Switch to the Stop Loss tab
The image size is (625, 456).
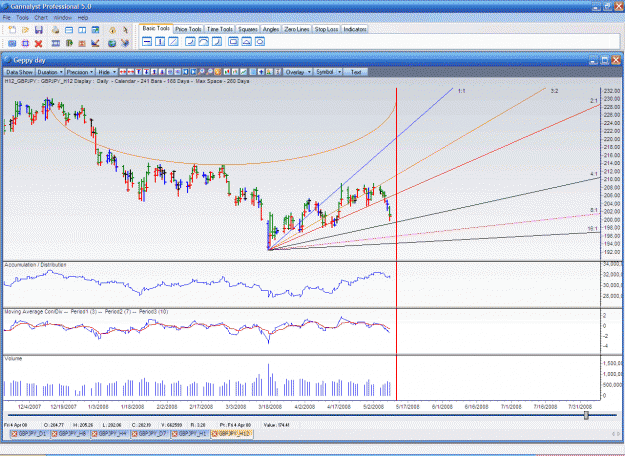tap(326, 29)
